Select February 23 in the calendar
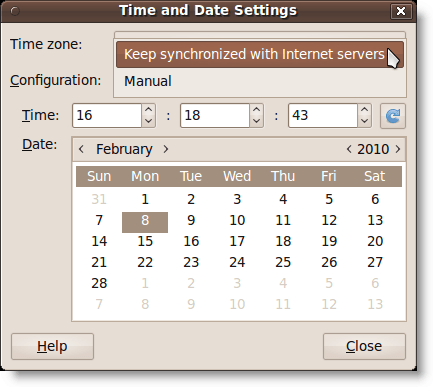Screen dimensions: 433x387 coord(191,262)
